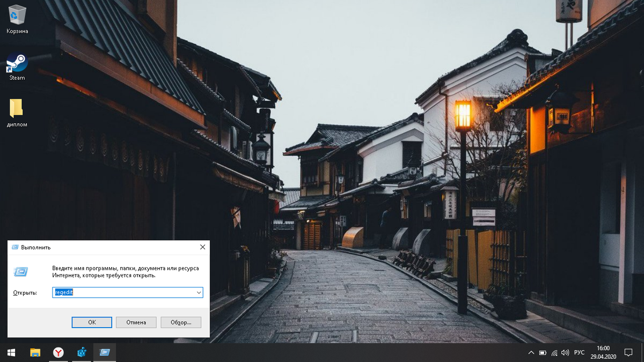Open the clock and calendar showing 16:00

pyautogui.click(x=603, y=352)
